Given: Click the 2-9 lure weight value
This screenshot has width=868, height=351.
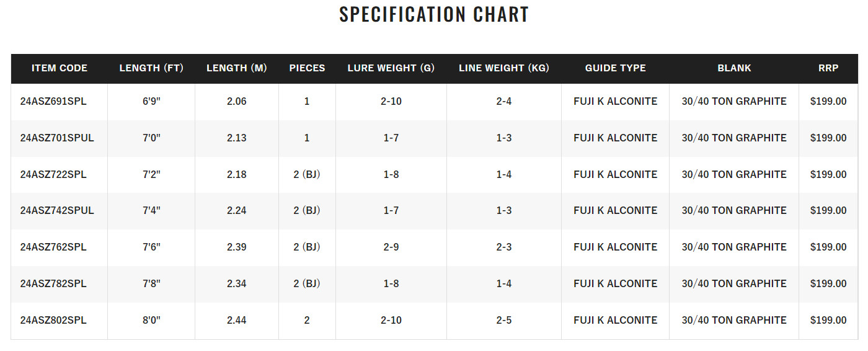Looking at the screenshot, I should tap(391, 247).
